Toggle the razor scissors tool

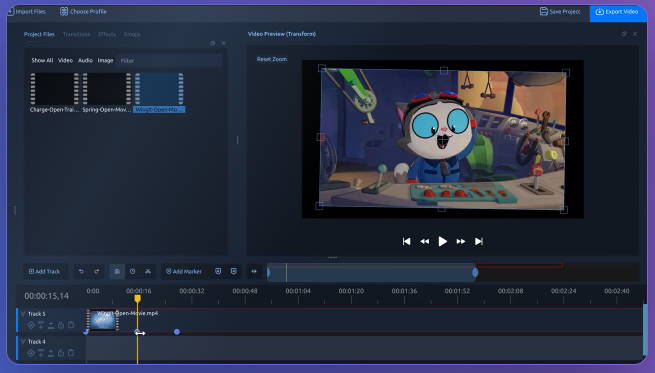tap(148, 272)
